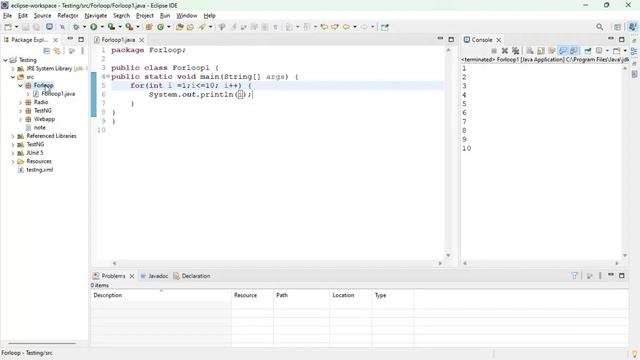Collapse the src folder node

(13, 77)
